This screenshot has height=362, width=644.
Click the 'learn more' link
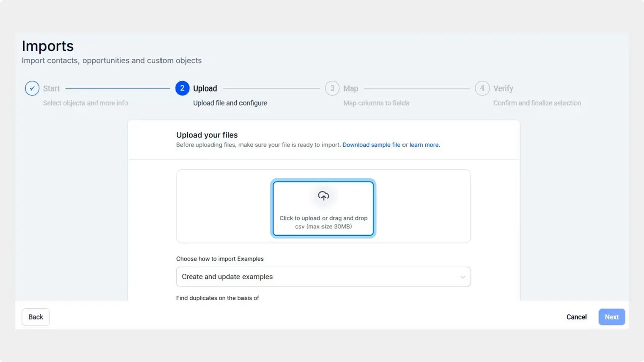click(x=424, y=145)
